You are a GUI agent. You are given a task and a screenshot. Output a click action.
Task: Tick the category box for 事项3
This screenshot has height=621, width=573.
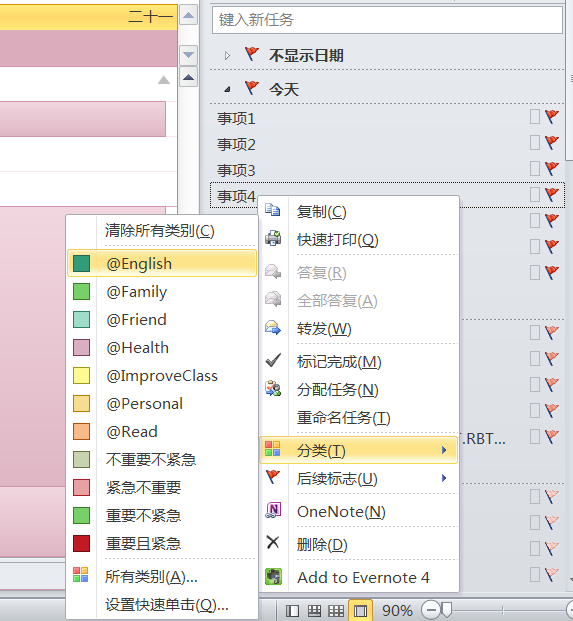tap(535, 168)
